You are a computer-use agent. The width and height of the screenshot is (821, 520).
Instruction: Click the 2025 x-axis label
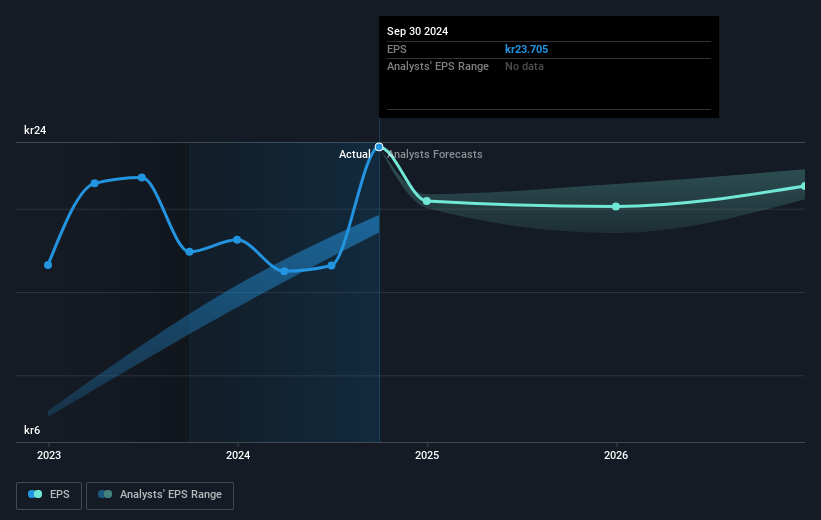pyautogui.click(x=427, y=456)
